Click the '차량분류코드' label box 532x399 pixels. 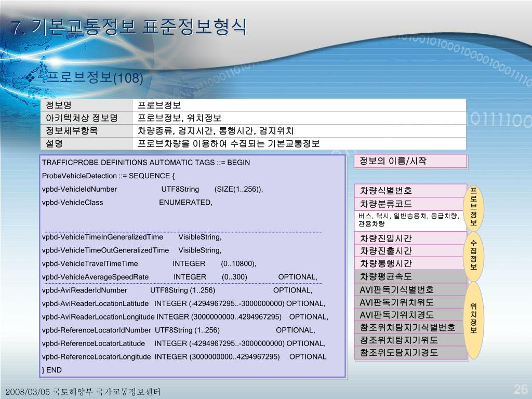tap(410, 204)
